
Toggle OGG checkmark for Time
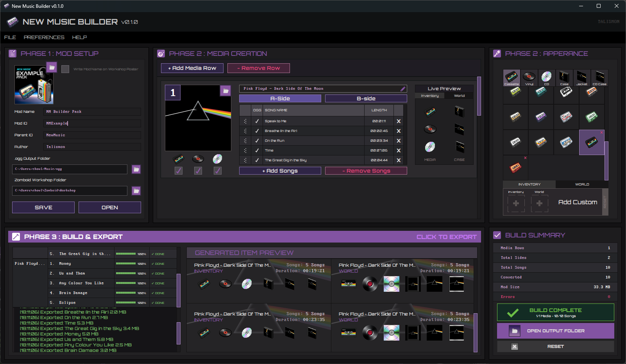click(257, 150)
